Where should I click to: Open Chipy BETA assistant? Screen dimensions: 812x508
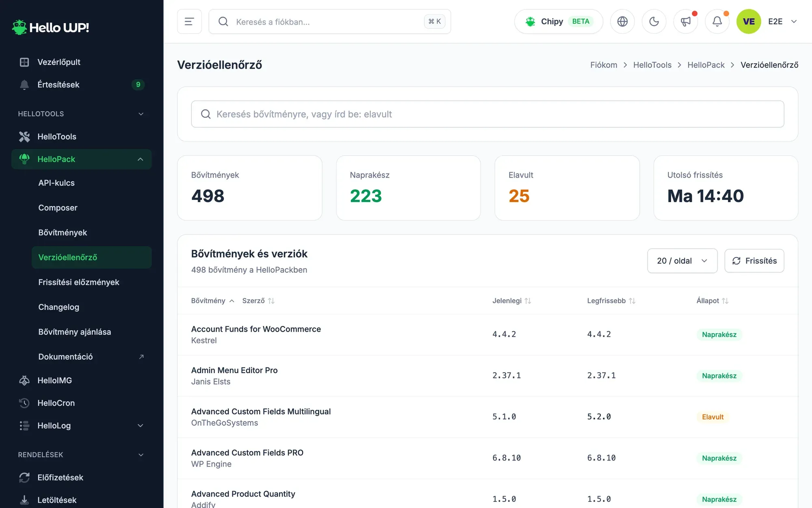pyautogui.click(x=559, y=22)
